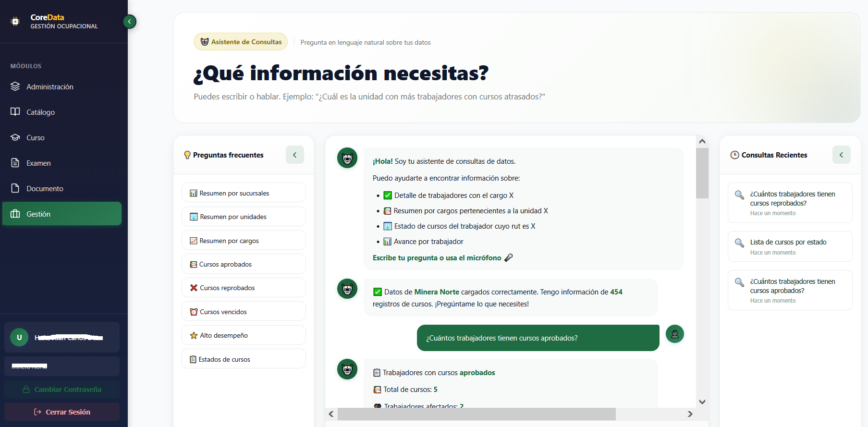Click the chat vertical scrollbar down arrow
Screen dimensions: 868x427
coord(702,402)
